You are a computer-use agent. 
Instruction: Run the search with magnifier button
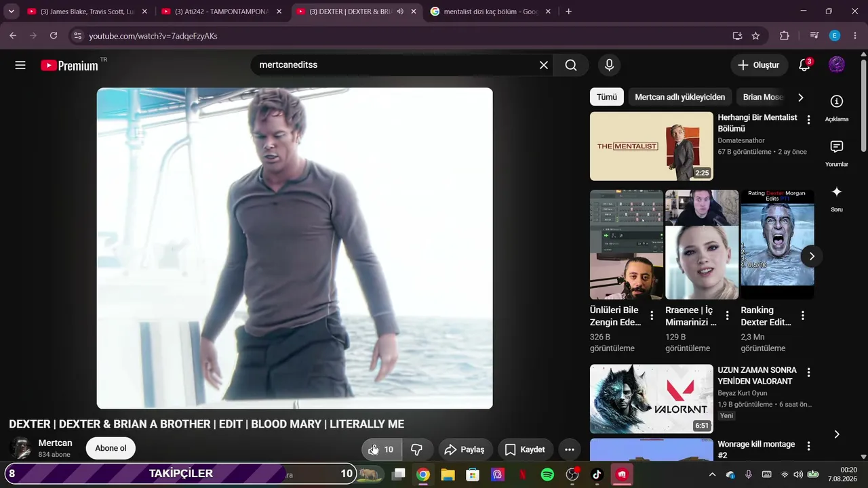[x=571, y=65]
